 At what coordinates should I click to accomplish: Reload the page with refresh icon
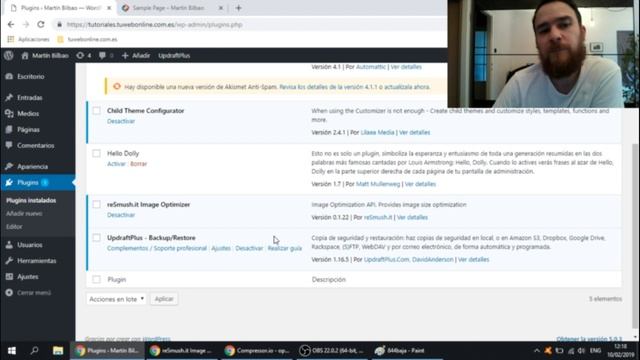coord(41,24)
